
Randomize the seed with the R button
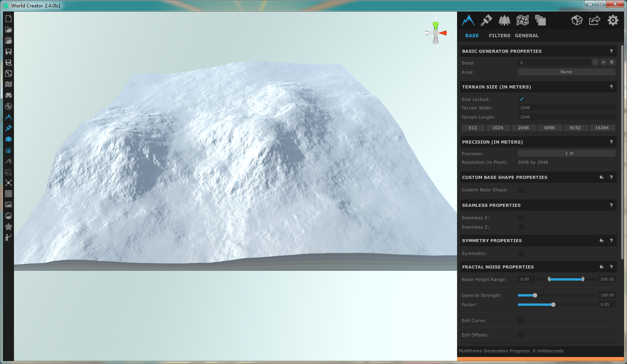click(x=612, y=62)
